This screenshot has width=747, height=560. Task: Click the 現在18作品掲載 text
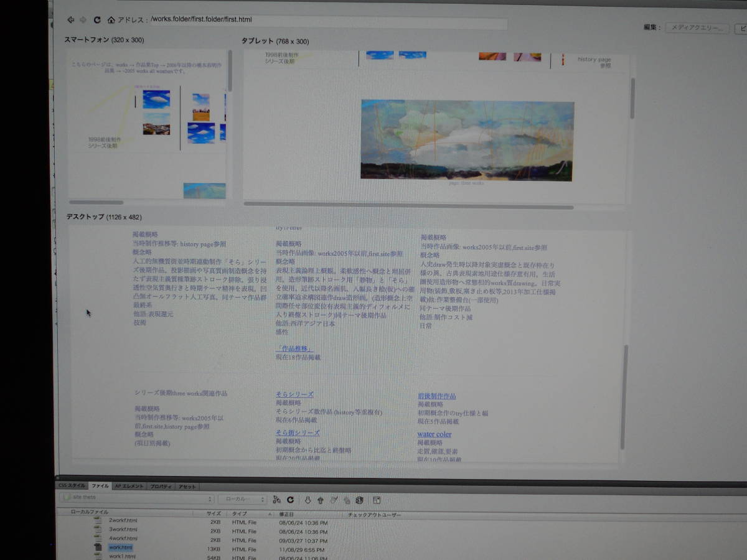(298, 358)
